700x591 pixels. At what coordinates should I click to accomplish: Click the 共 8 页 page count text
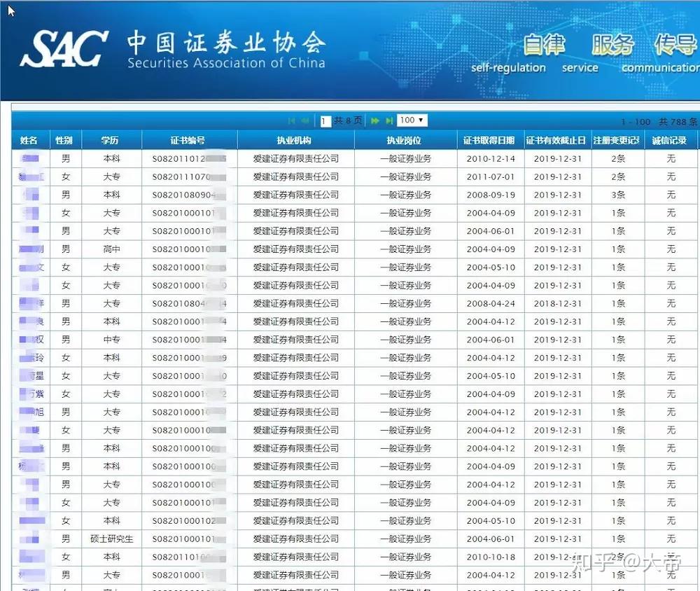[x=348, y=120]
